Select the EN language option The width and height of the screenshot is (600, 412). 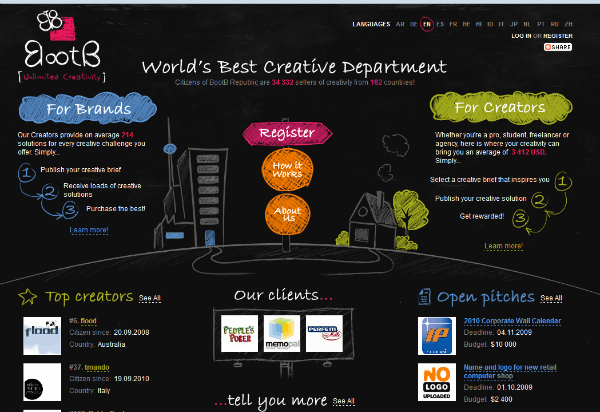(427, 24)
